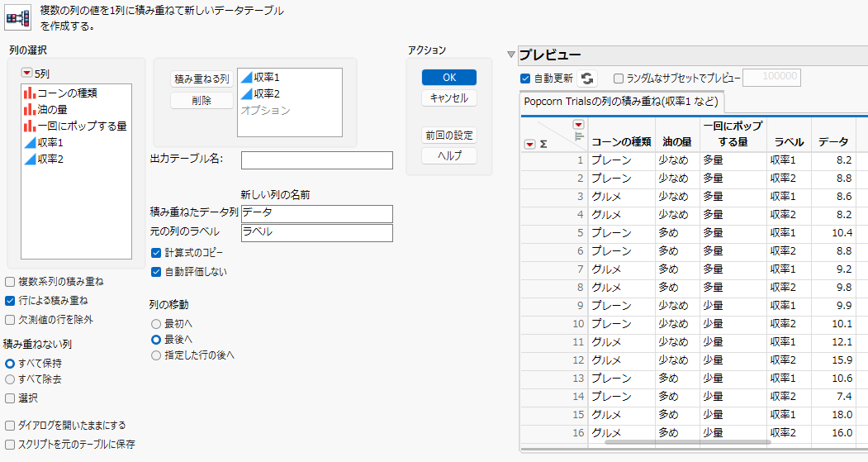Select the Popcorn Trialsの列の積み重ね preview tab
Screen dimensions: 868x462
coord(621,102)
